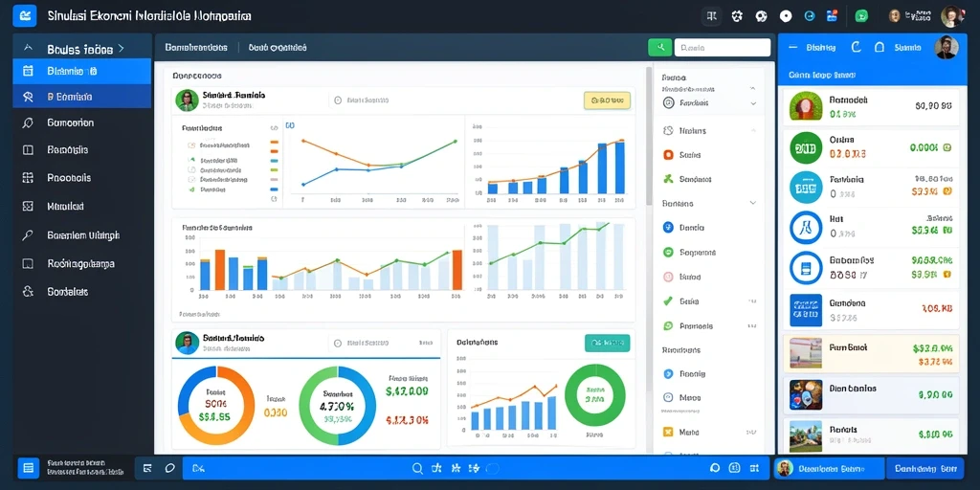
Task: Click the bell notification icon in blue panel header
Action: [880, 47]
